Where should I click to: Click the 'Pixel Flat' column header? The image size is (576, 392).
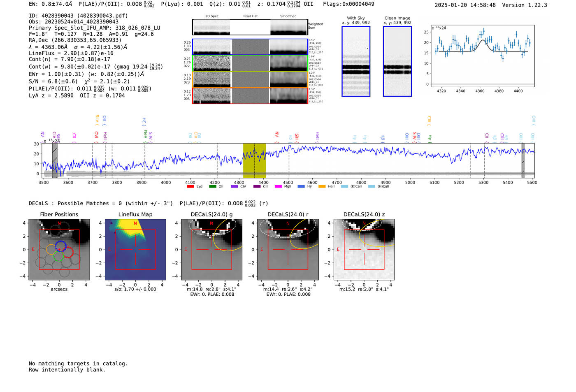pyautogui.click(x=251, y=16)
